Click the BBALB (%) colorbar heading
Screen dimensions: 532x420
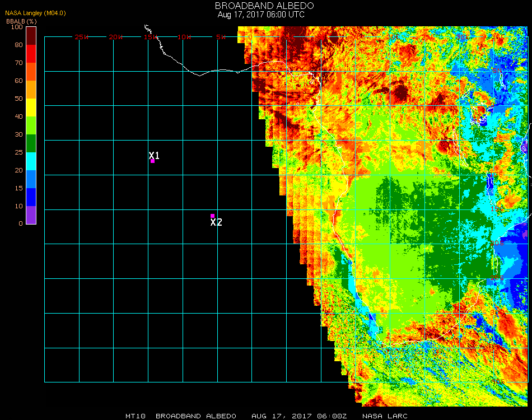tap(21, 21)
